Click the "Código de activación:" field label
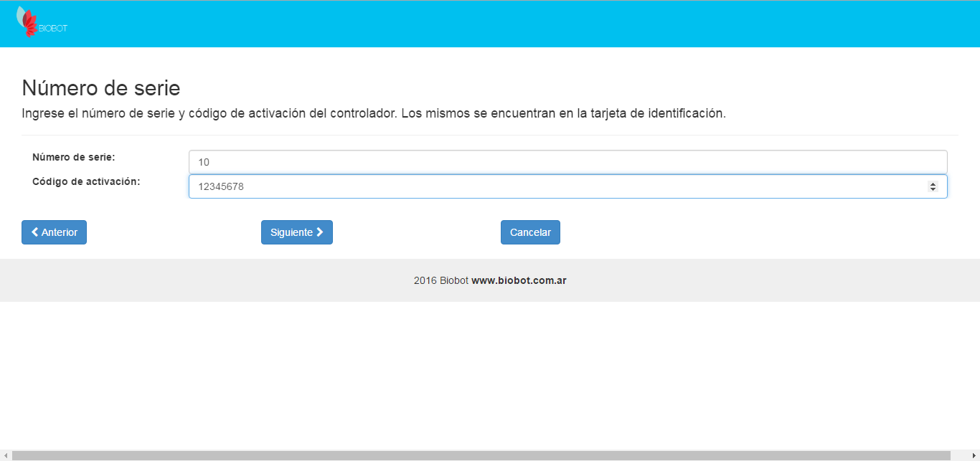 (x=86, y=181)
